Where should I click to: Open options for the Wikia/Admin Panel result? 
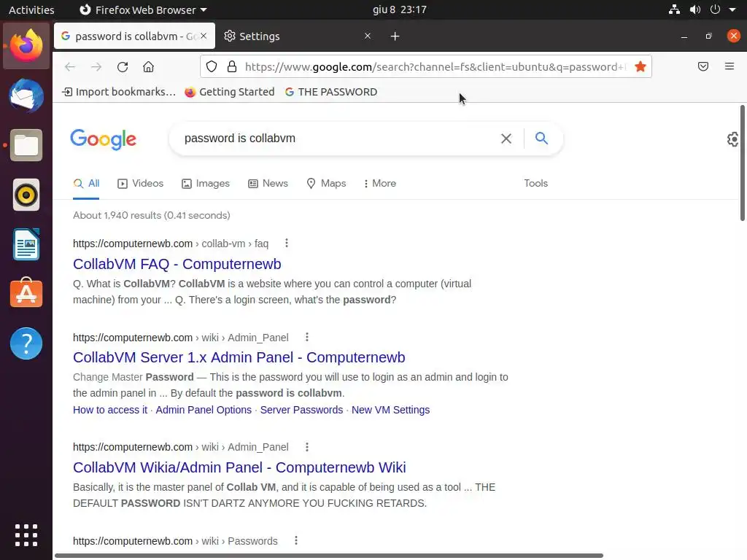pyautogui.click(x=307, y=447)
